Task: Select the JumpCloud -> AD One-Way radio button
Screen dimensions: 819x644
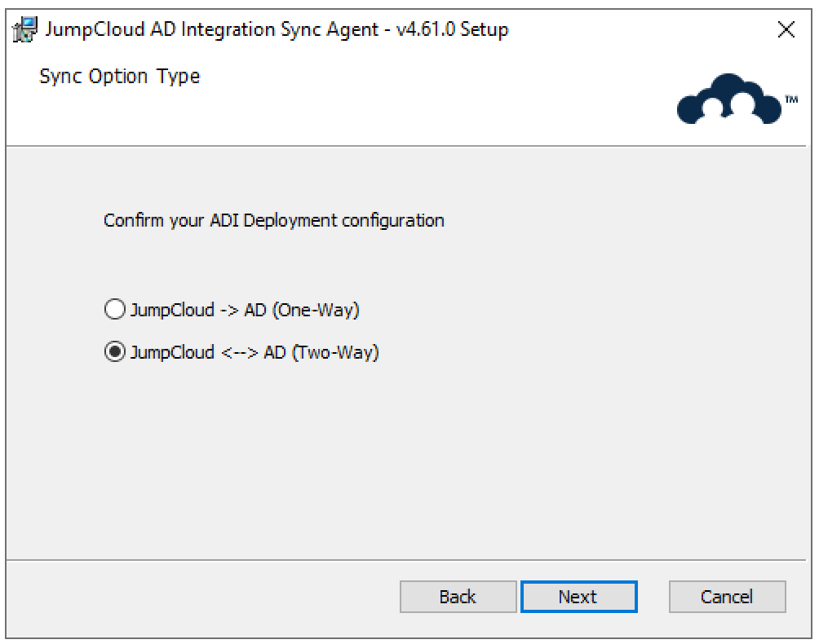Action: tap(114, 310)
